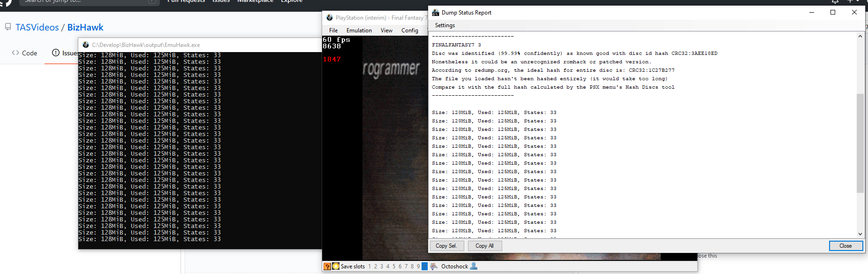
Task: Open the File menu in EmuHawk
Action: [333, 30]
